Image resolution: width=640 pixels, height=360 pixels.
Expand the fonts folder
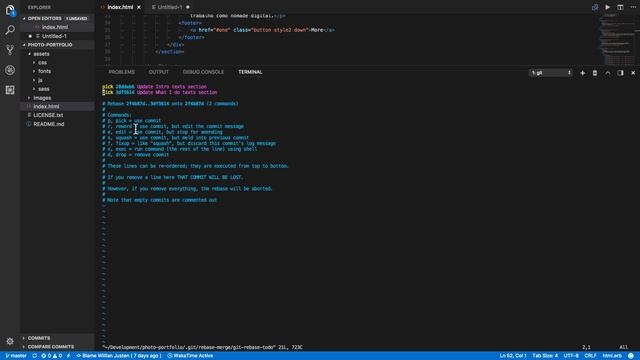44,71
